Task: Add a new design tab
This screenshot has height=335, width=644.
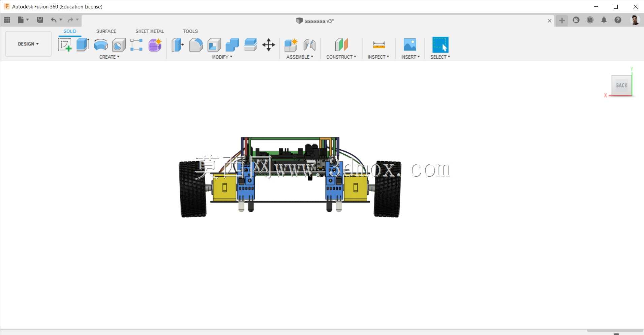Action: coord(562,21)
